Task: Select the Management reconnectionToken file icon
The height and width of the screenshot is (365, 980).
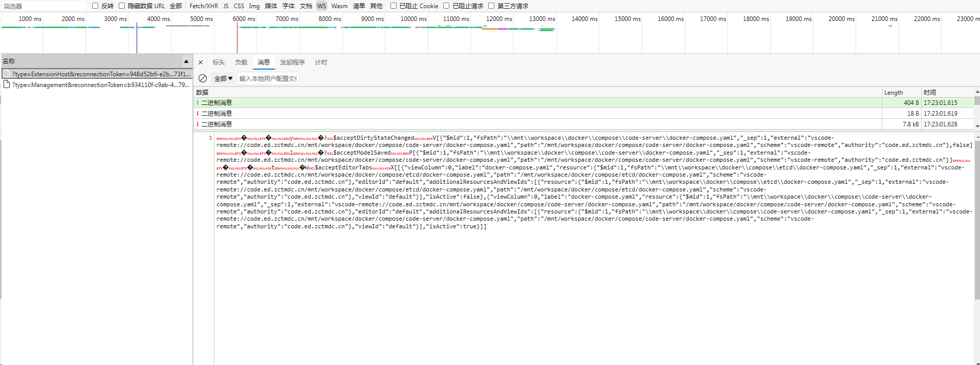Action: click(x=7, y=84)
